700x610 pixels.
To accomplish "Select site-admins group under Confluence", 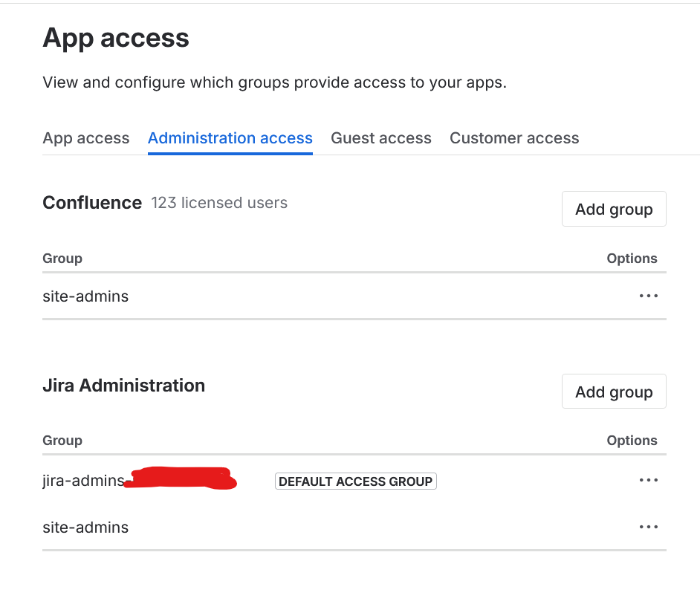I will [x=85, y=296].
